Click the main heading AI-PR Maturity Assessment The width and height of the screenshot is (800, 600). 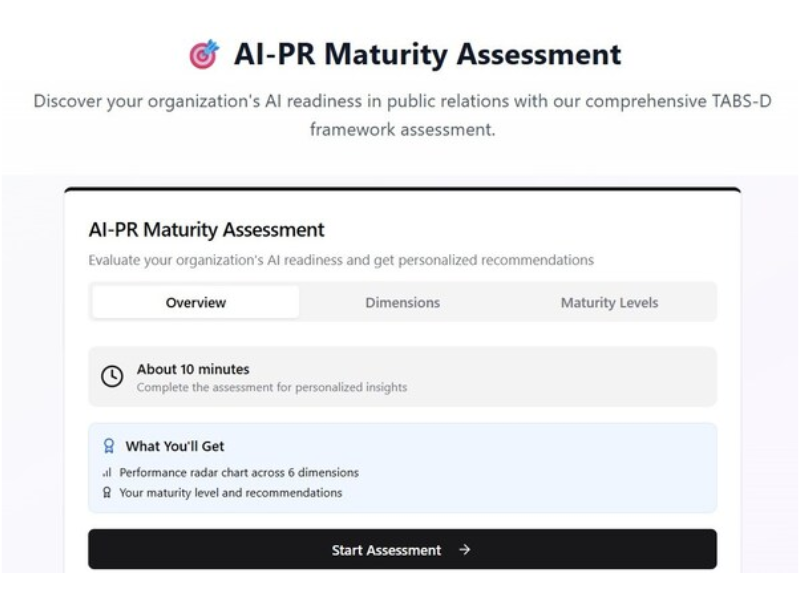click(x=428, y=54)
